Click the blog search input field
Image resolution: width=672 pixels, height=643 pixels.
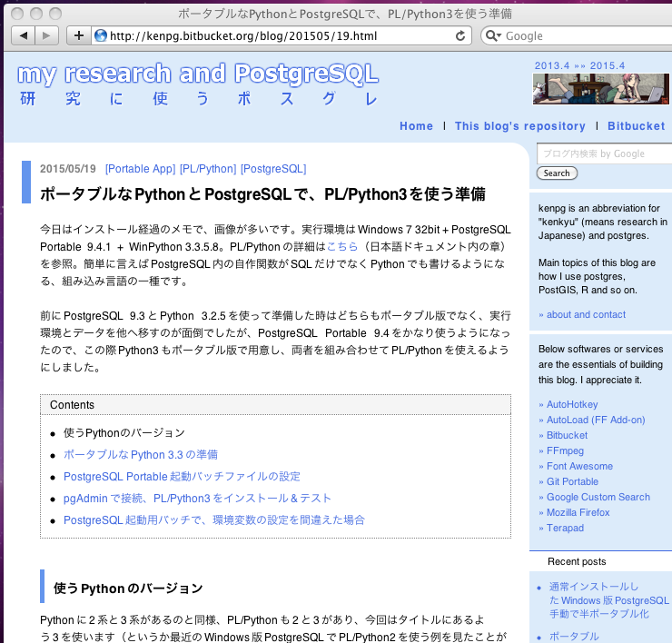[604, 153]
